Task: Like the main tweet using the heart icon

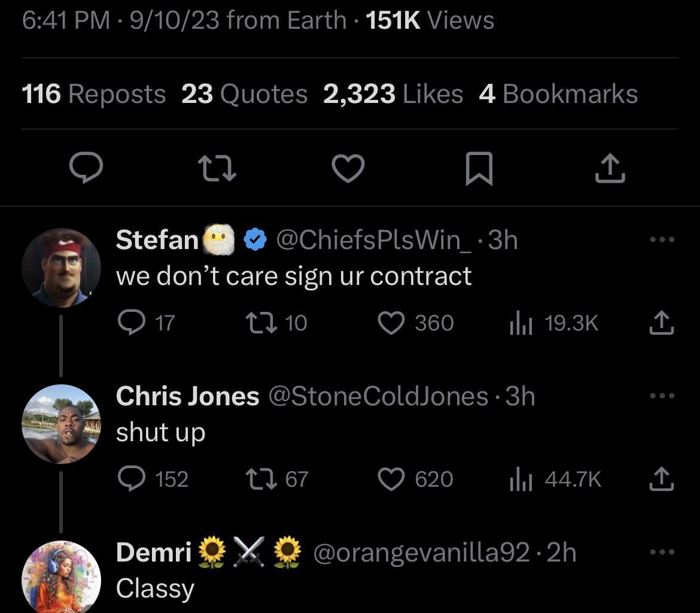Action: pyautogui.click(x=347, y=169)
